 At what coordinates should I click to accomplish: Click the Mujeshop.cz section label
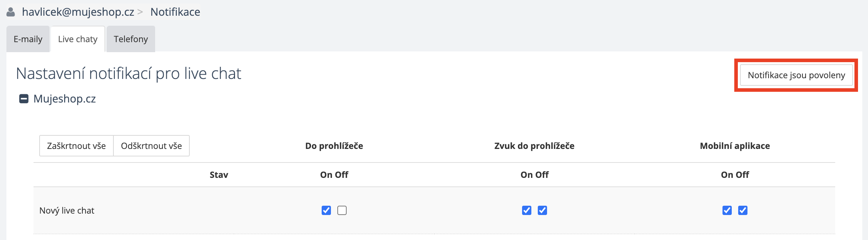65,99
